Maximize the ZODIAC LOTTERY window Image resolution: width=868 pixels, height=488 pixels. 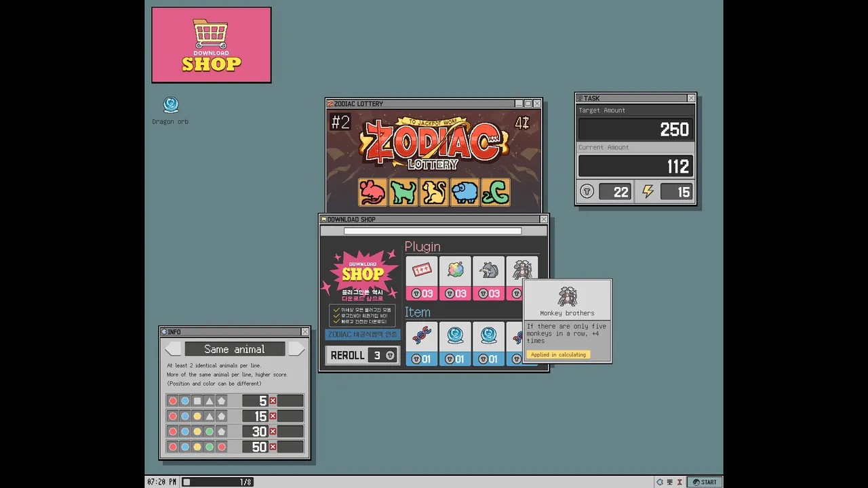[x=528, y=104]
